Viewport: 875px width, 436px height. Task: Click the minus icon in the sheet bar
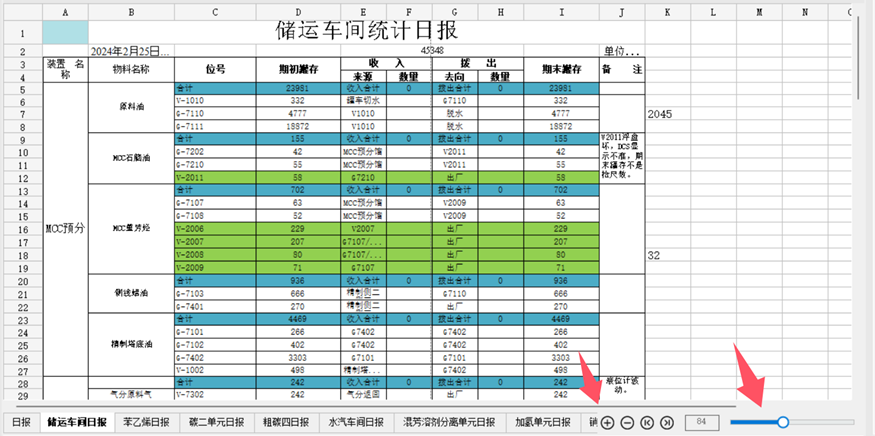[x=627, y=423]
